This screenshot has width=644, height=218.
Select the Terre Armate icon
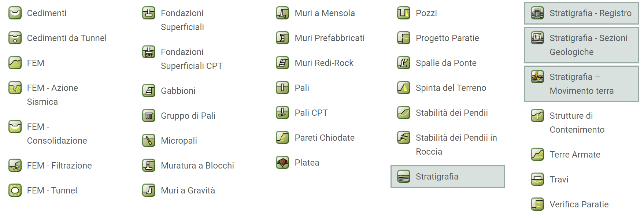pyautogui.click(x=537, y=155)
